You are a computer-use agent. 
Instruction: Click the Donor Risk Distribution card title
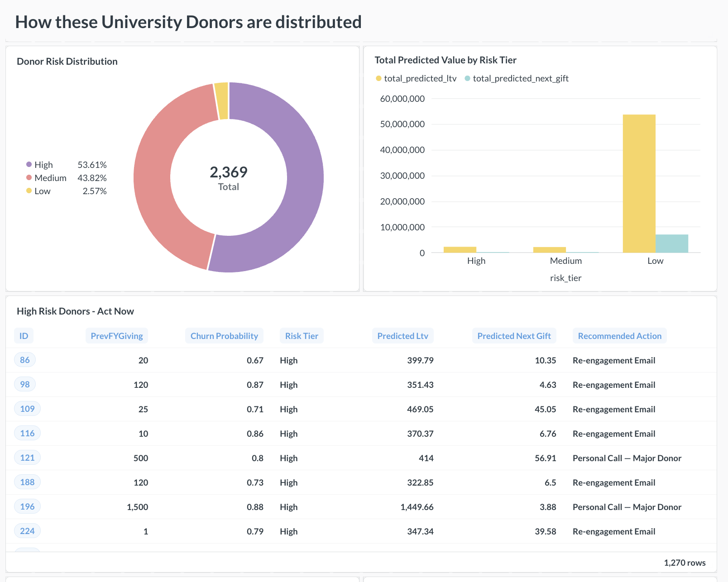[x=67, y=62]
